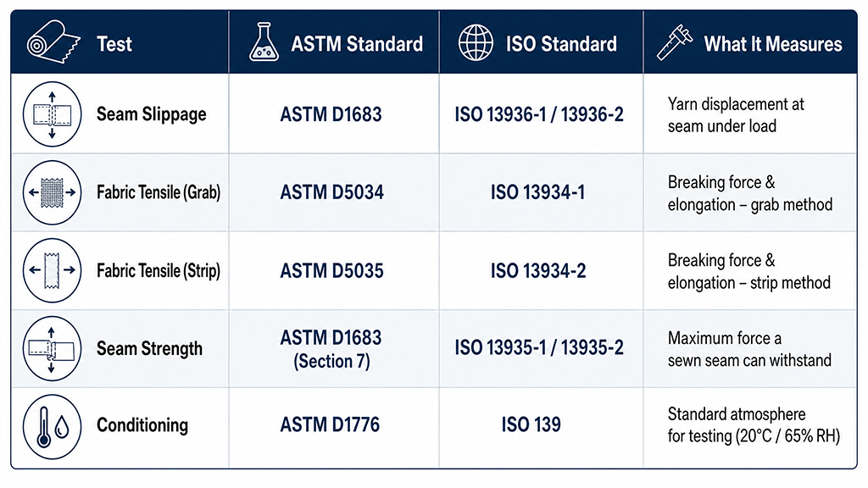Viewport: 868px width, 488px height.
Task: Click the Seam Slippage circular icon
Action: click(x=52, y=114)
